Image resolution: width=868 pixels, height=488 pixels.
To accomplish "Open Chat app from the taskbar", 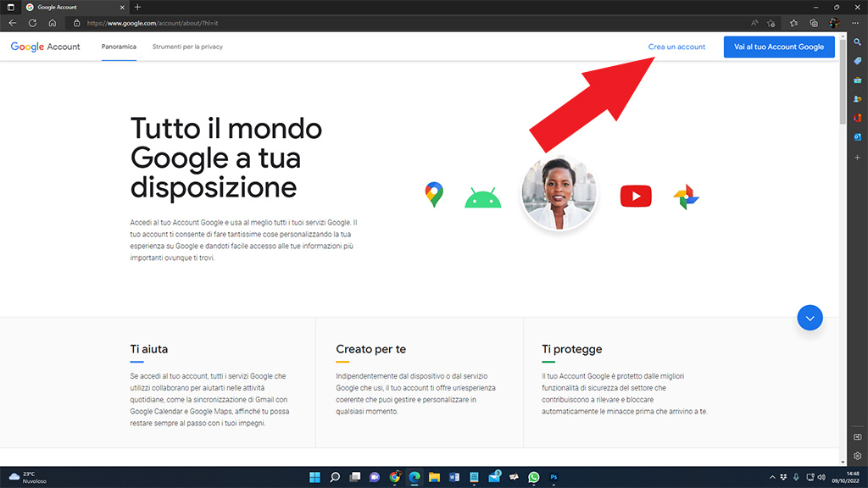I will coord(375,477).
